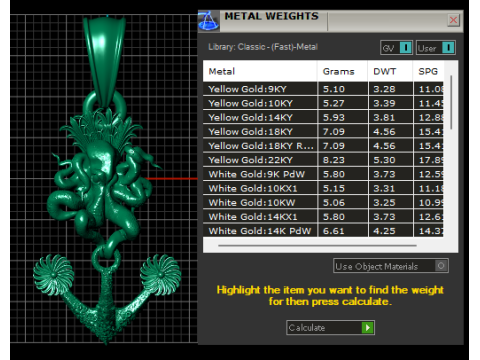Screen dimensions: 480x360
Task: Click the 5.10 grams value
Action: click(334, 89)
